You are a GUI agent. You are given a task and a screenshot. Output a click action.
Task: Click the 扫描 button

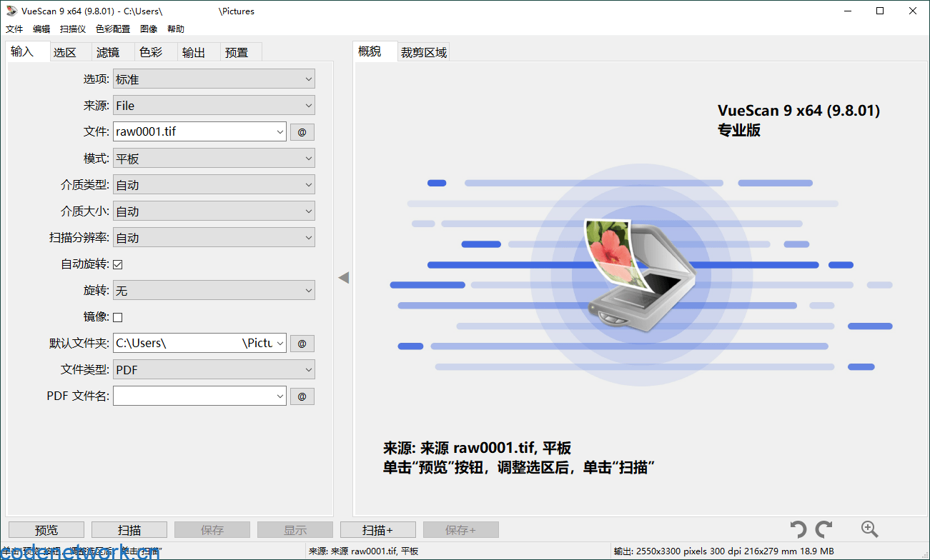coord(129,530)
